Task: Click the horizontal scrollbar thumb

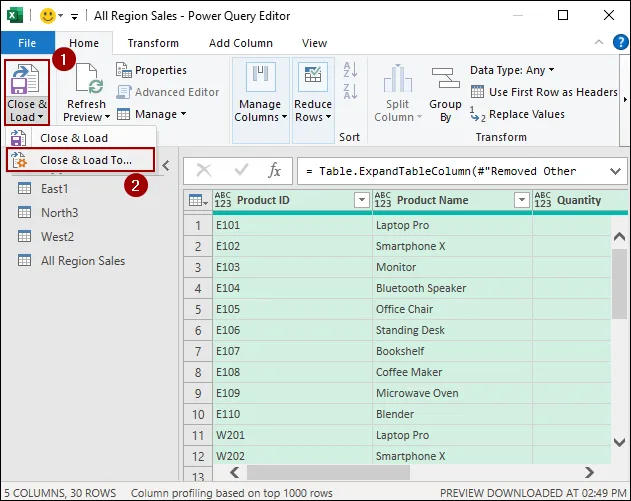Action: click(x=328, y=472)
